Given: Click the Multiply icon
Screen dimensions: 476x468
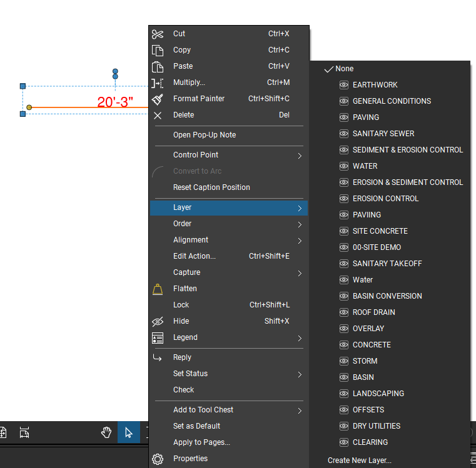Looking at the screenshot, I should [158, 83].
